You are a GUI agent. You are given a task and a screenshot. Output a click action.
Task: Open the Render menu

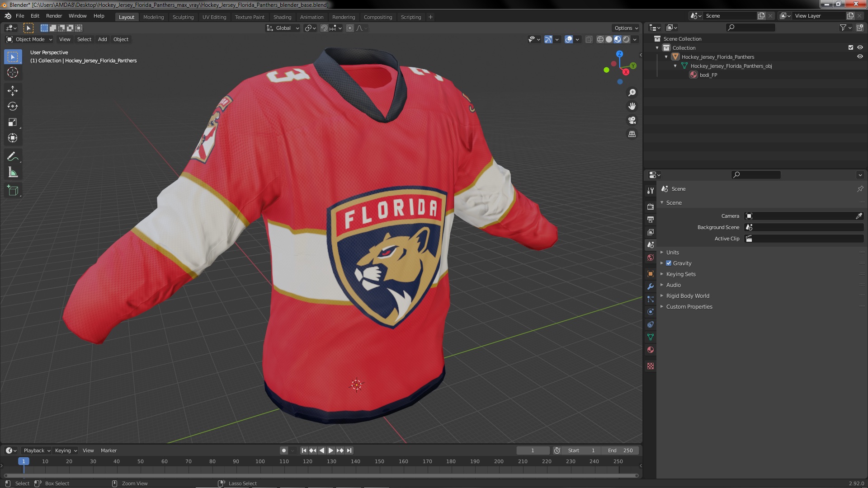pyautogui.click(x=54, y=16)
